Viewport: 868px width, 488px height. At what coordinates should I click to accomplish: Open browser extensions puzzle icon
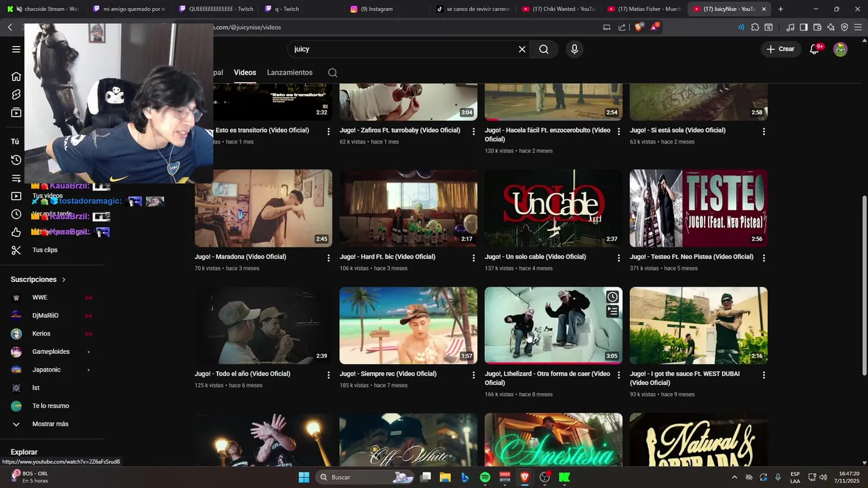pyautogui.click(x=755, y=27)
